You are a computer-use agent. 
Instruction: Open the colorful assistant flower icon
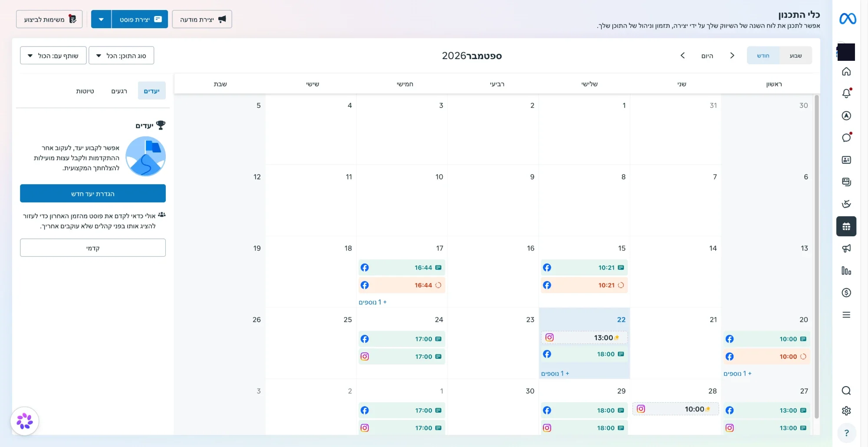point(25,421)
